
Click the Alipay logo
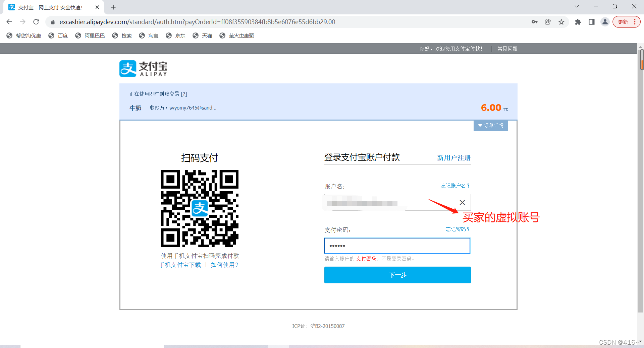point(143,69)
